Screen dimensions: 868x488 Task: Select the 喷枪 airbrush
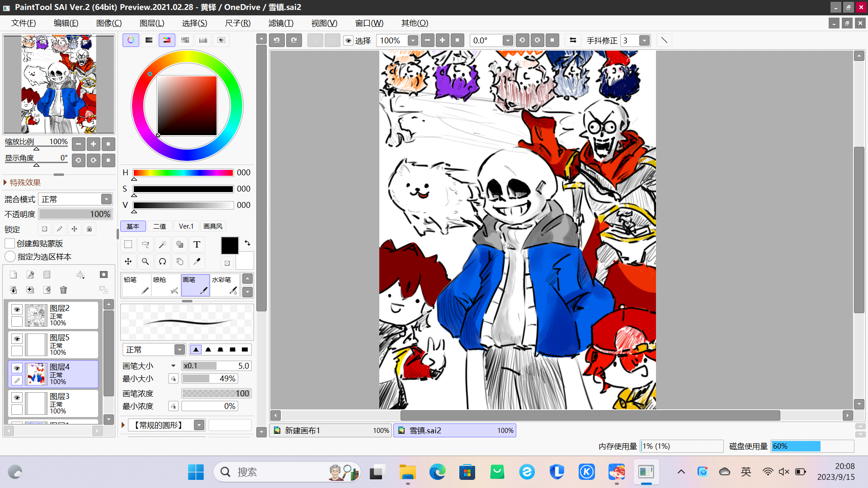click(x=165, y=285)
